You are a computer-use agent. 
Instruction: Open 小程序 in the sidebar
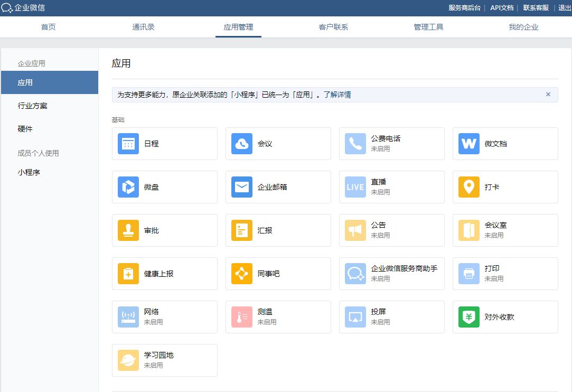29,172
